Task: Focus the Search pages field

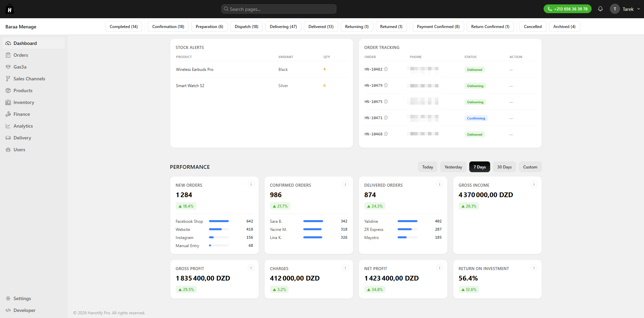Action: (x=279, y=9)
